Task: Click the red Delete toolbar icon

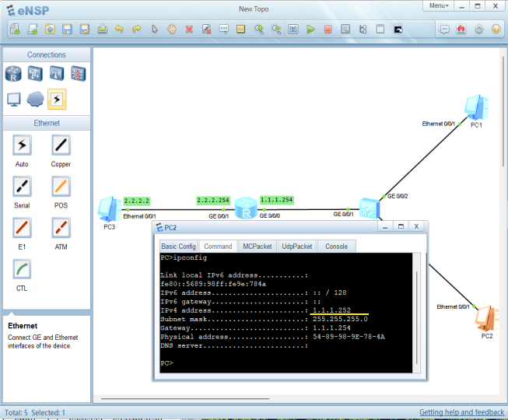Action: (x=189, y=30)
